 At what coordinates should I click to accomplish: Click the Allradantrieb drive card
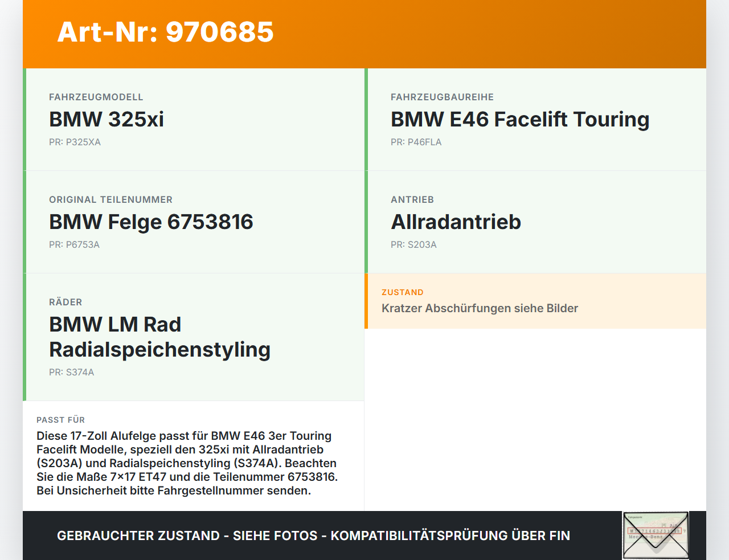535,222
